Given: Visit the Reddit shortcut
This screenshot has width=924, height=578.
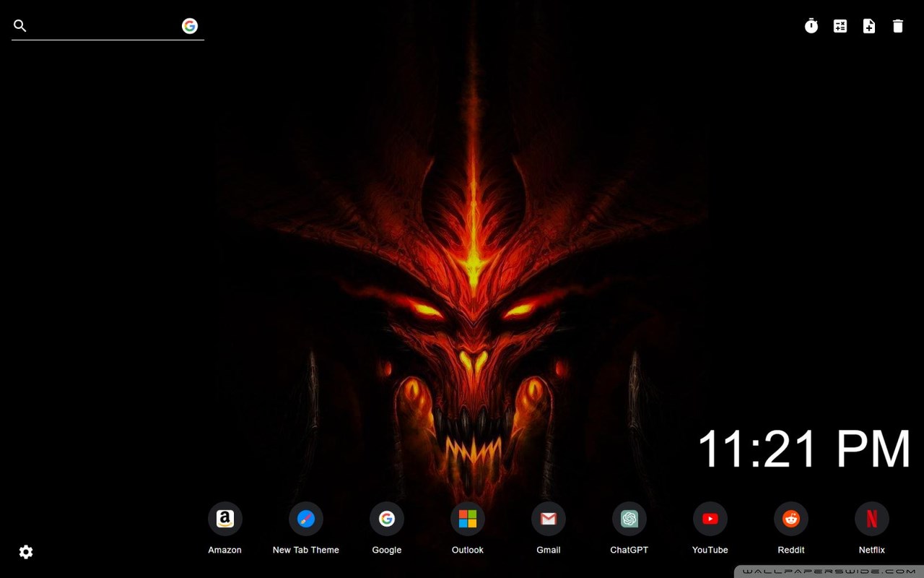Looking at the screenshot, I should pyautogui.click(x=791, y=519).
